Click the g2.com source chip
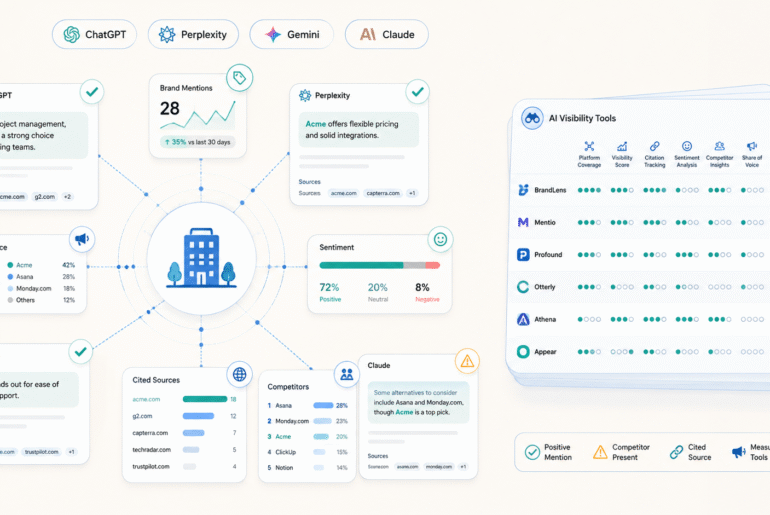This screenshot has height=515, width=770. [x=45, y=197]
